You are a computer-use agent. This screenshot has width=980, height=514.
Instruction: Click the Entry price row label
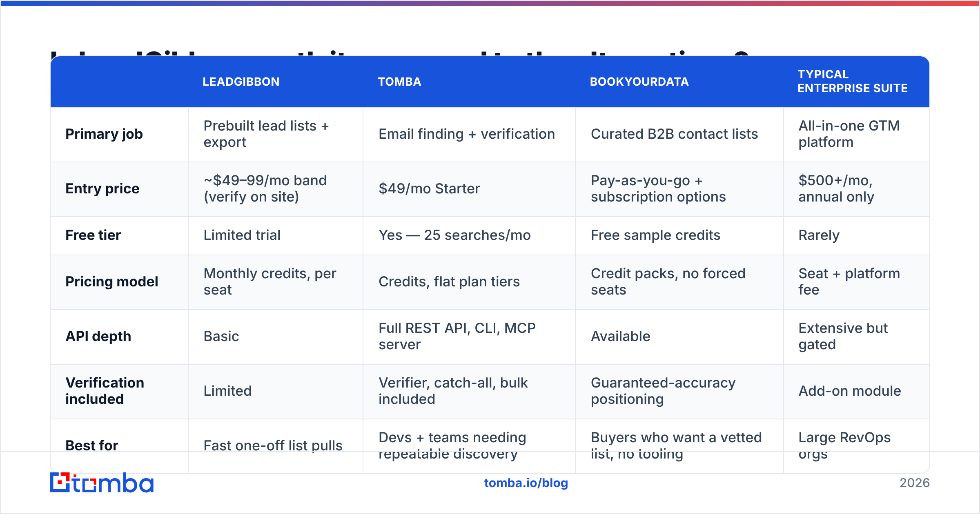click(102, 188)
